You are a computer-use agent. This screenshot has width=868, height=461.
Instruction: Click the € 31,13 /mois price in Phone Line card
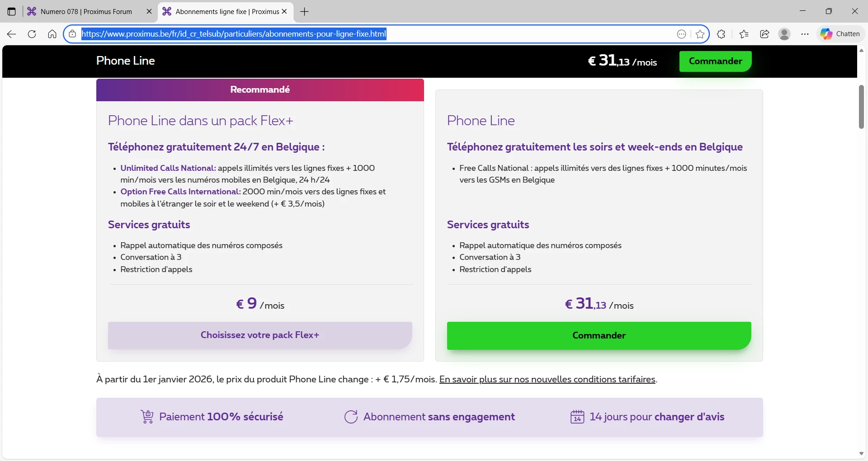(x=599, y=304)
